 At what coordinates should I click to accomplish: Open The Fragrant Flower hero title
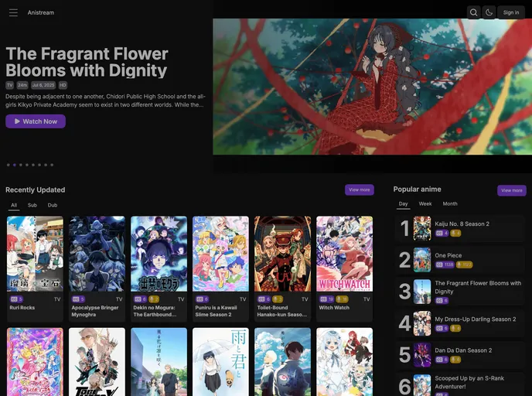[87, 62]
